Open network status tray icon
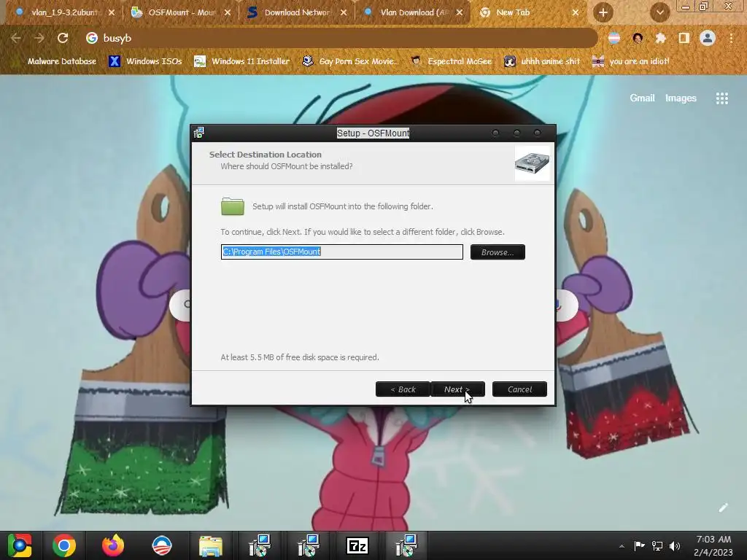Image resolution: width=747 pixels, height=560 pixels. click(x=657, y=545)
